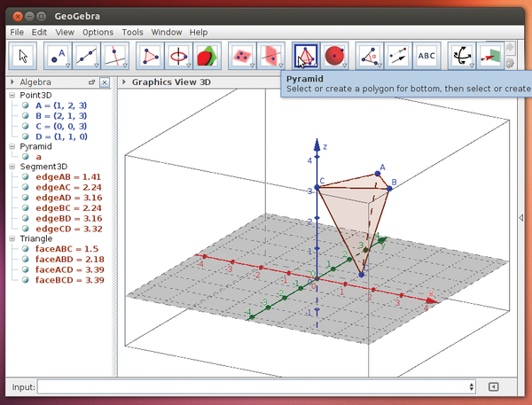Click the Input field
Screen dimensions: 532x405
pos(252,386)
